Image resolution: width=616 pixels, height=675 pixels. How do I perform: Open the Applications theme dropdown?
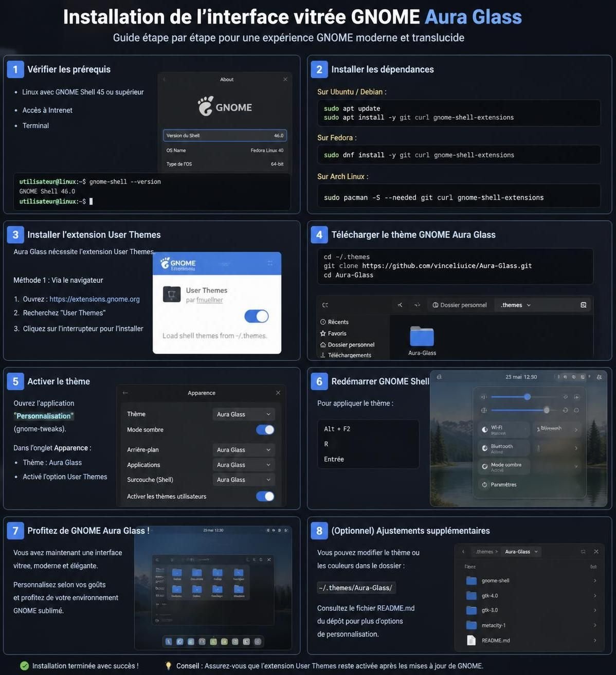point(244,465)
